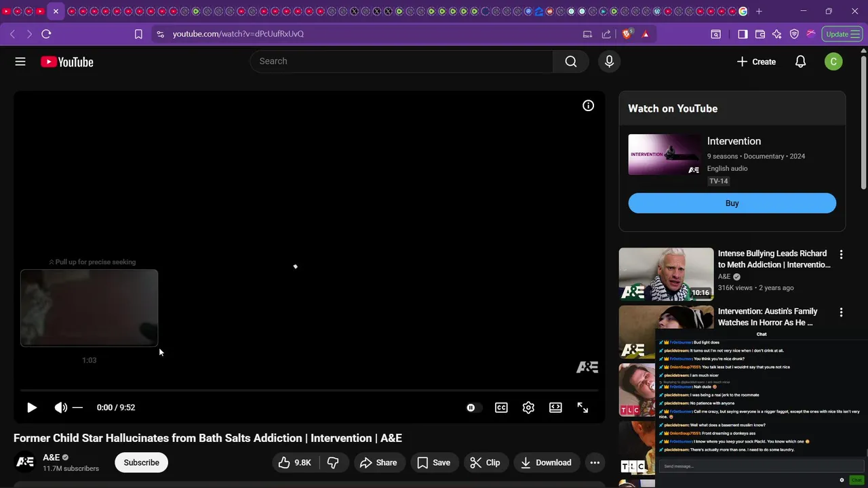
Task: Subscribe to the A&E channel
Action: pyautogui.click(x=142, y=462)
